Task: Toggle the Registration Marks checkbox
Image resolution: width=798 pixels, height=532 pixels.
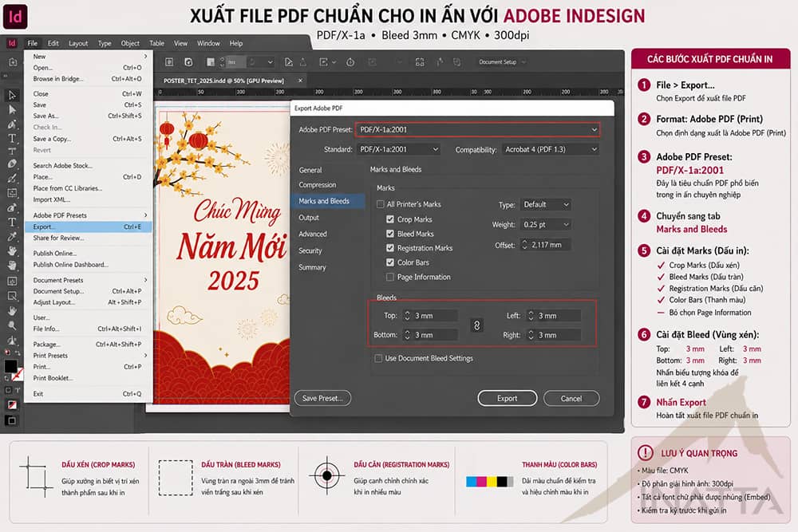Action: 390,248
